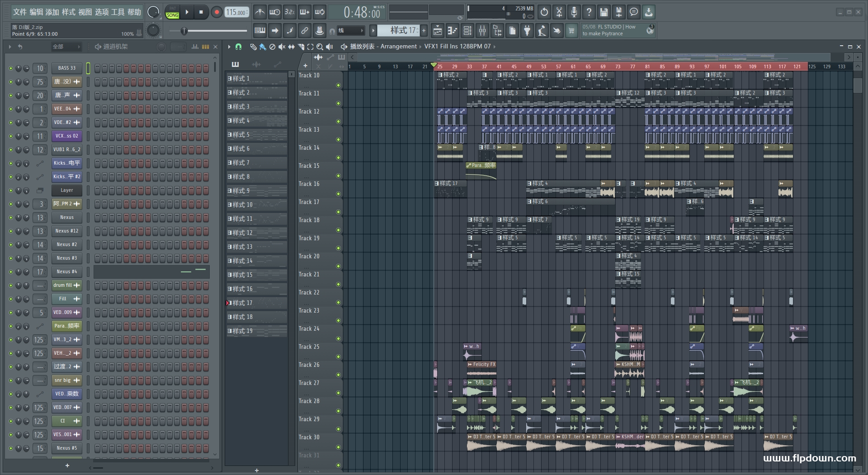Screen dimensions: 868x475
Task: Open channel rack options arrow menu
Action: 10,47
